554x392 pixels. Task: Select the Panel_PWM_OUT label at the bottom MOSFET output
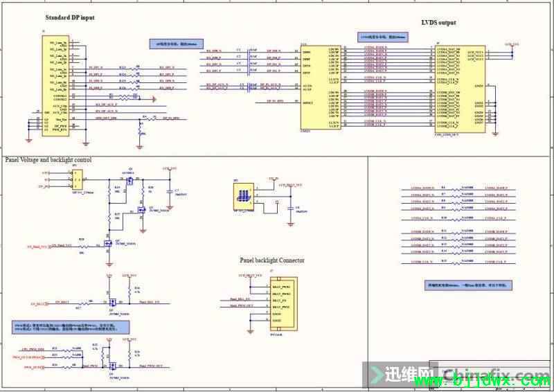[x=151, y=366]
